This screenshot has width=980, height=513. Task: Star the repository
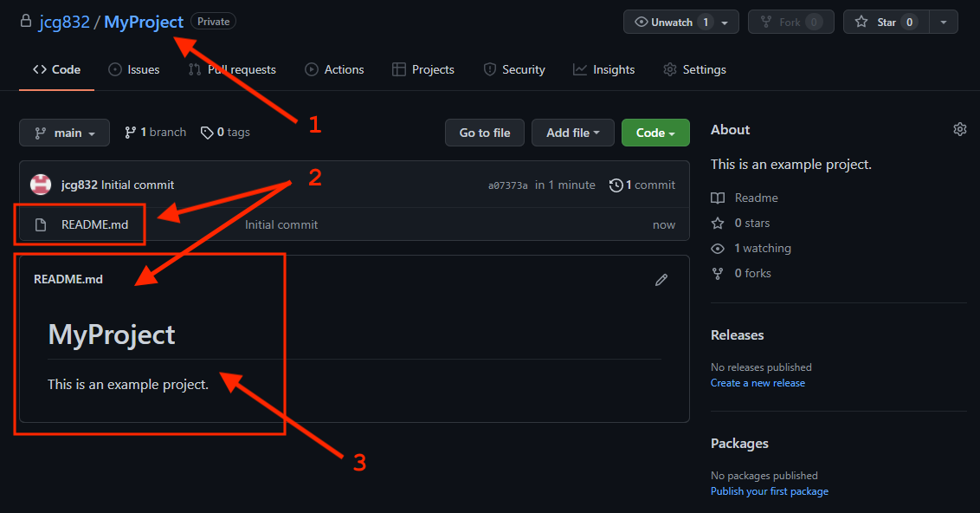pyautogui.click(x=887, y=22)
